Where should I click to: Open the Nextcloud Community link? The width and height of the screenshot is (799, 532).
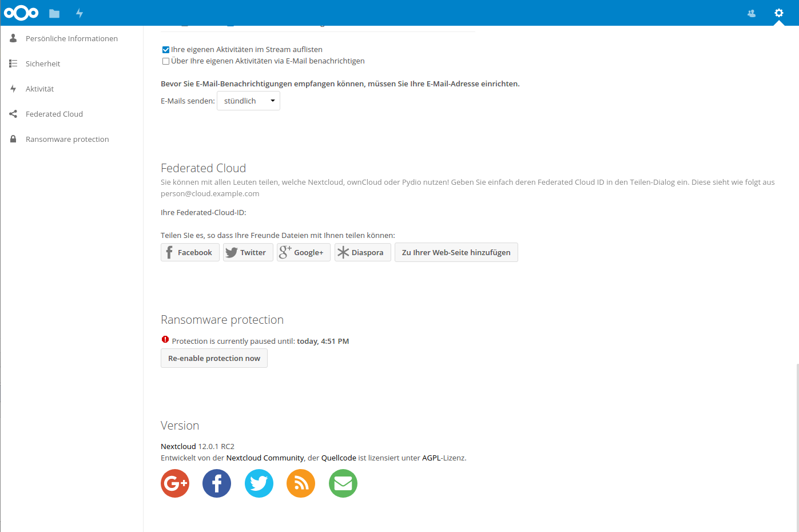pyautogui.click(x=265, y=458)
